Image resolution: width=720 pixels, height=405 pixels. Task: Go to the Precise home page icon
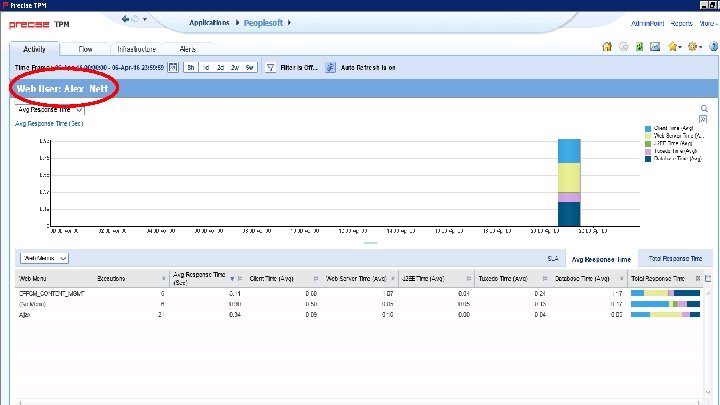click(607, 46)
